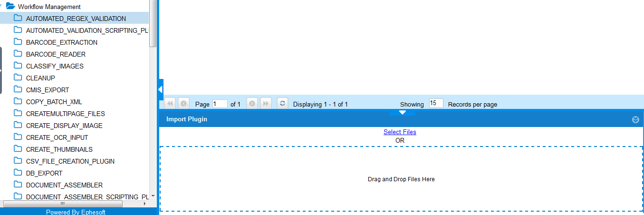
Task: Click the Drag and Drop Files Here area
Action: [x=401, y=179]
